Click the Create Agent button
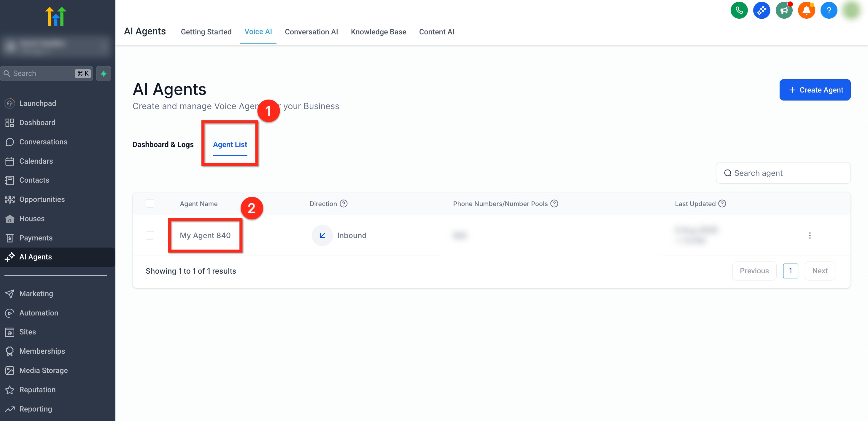This screenshot has height=421, width=868. coord(815,90)
